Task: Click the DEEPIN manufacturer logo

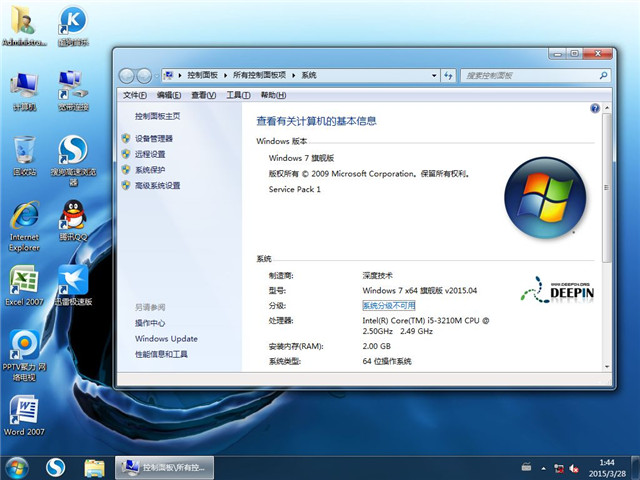Action: tap(557, 290)
